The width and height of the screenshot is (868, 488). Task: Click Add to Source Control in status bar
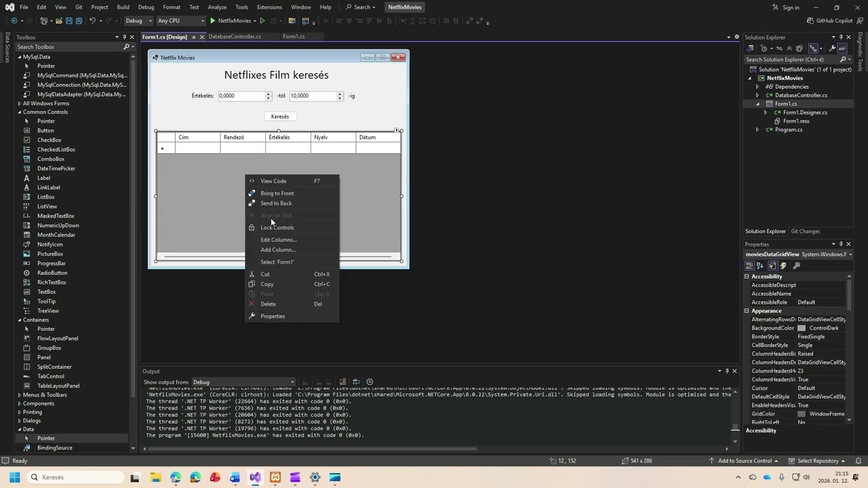coord(743,461)
